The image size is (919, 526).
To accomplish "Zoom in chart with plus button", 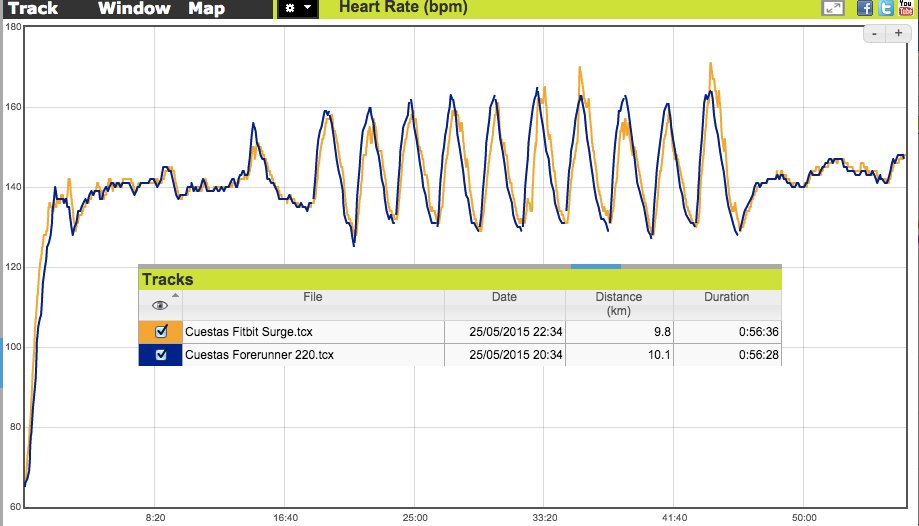I will (898, 33).
